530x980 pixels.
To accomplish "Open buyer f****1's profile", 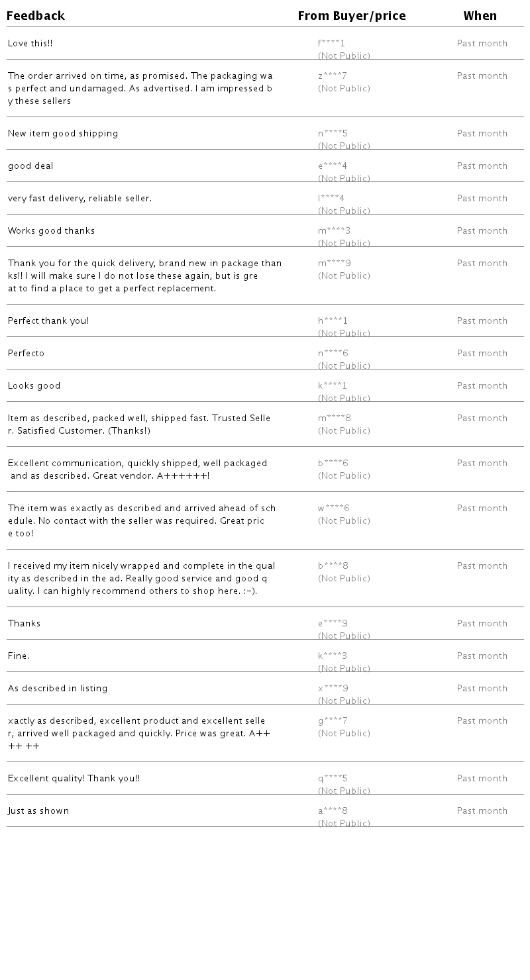I will coord(332,44).
